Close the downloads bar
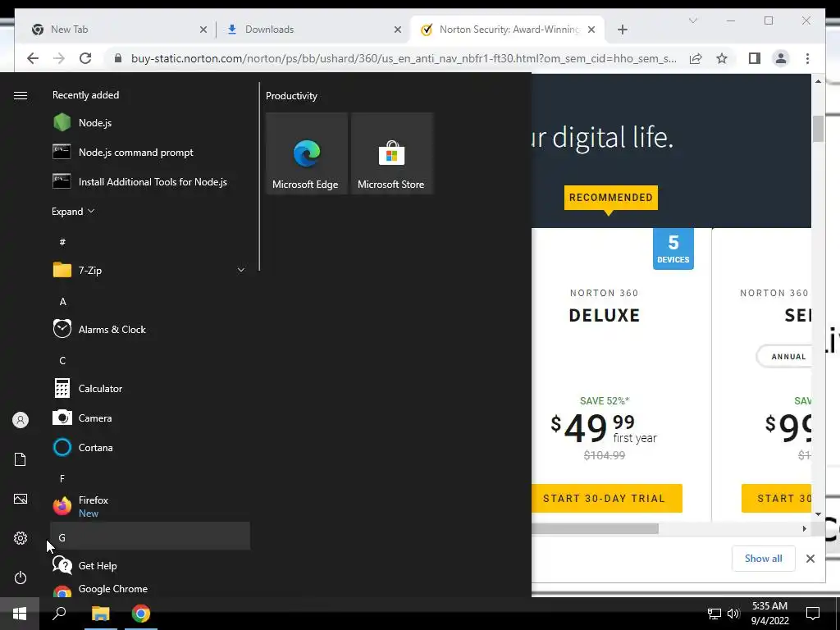Screen dimensions: 840x630 (x=810, y=559)
